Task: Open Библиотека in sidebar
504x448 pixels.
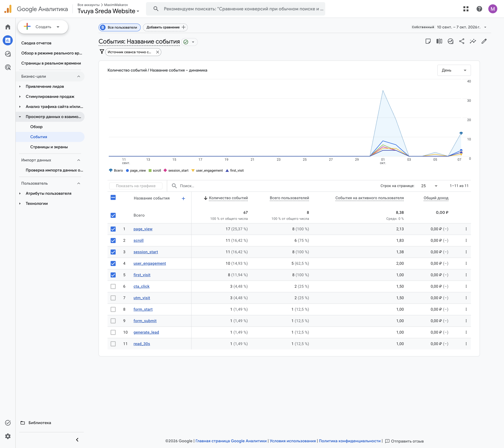Action: (x=40, y=423)
